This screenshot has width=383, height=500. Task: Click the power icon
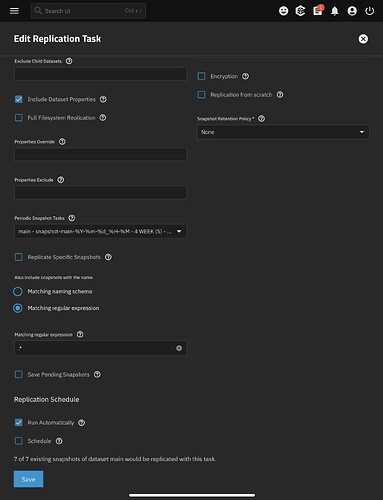click(369, 11)
